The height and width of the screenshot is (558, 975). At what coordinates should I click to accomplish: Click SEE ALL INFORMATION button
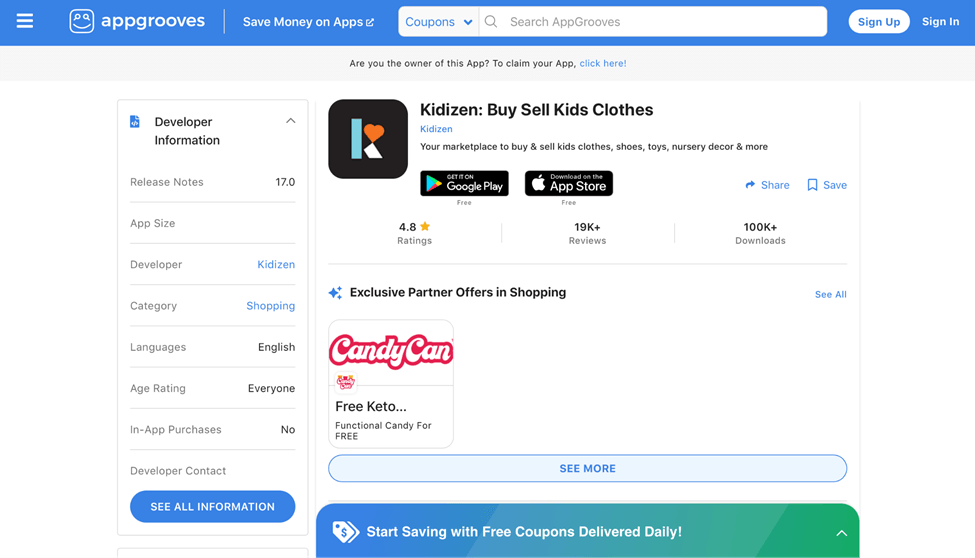[213, 506]
